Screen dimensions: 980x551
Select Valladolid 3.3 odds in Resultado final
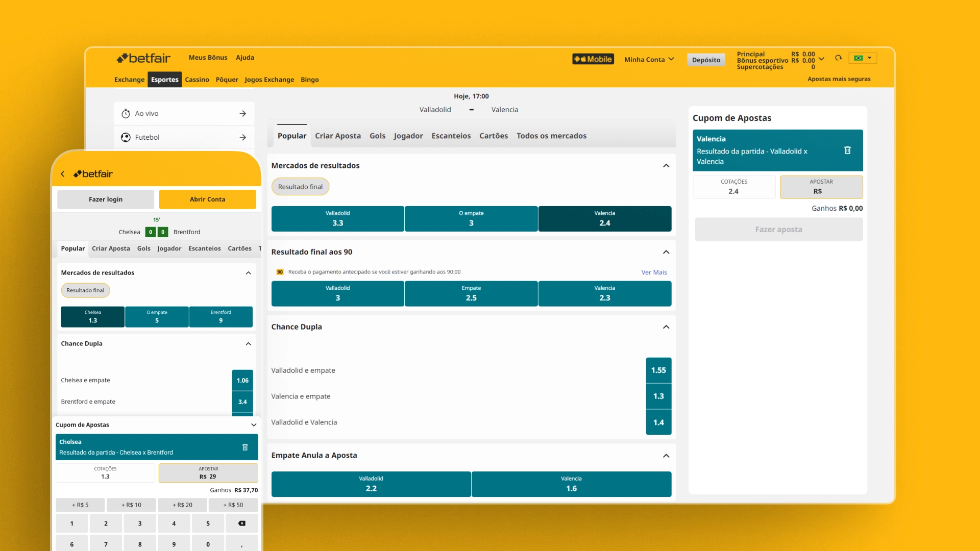click(337, 219)
